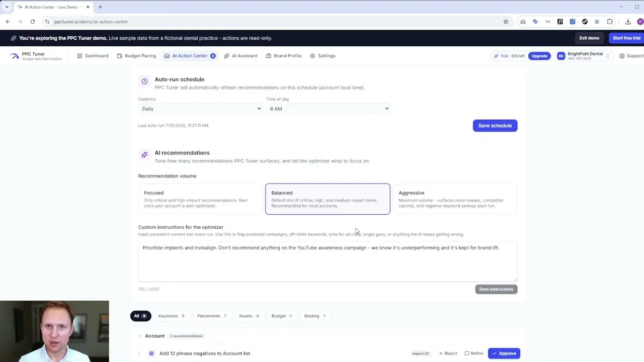This screenshot has width=644, height=362.
Task: Click into the custom instructions text area
Action: coord(328,261)
